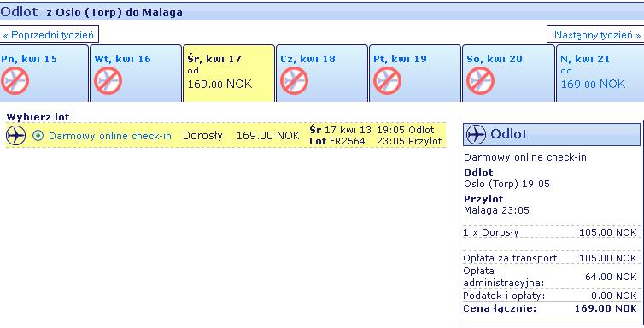Click Odlot z Oslo (Torp) do Malaga title
644x328 pixels.
tap(91, 12)
